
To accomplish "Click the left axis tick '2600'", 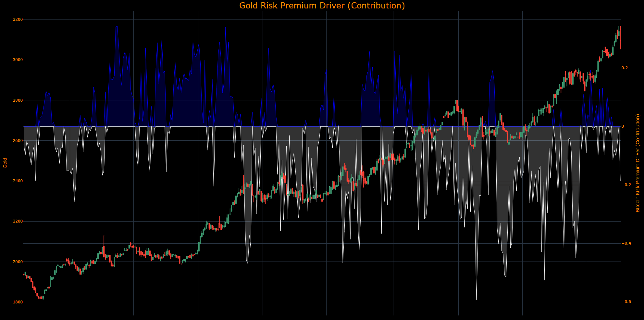I will tap(18, 141).
